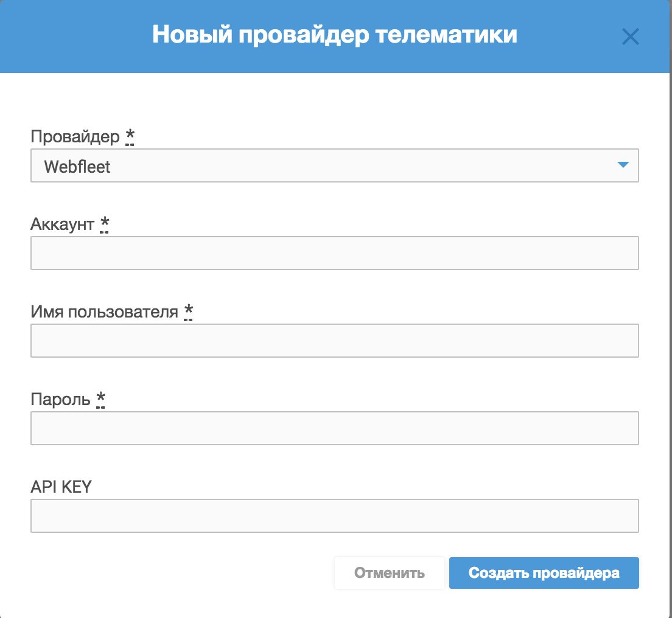Click the Аккаунт field label
The height and width of the screenshot is (618, 672).
pos(63,224)
